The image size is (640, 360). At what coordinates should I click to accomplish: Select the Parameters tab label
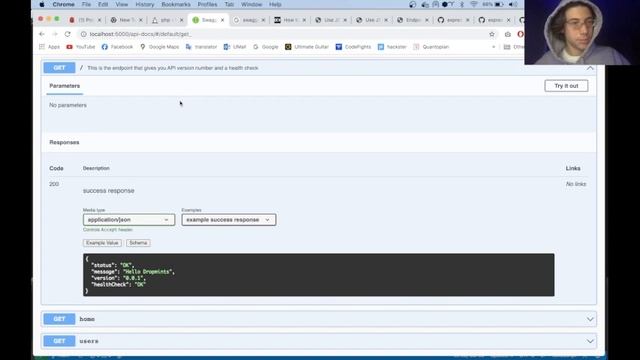(x=64, y=86)
